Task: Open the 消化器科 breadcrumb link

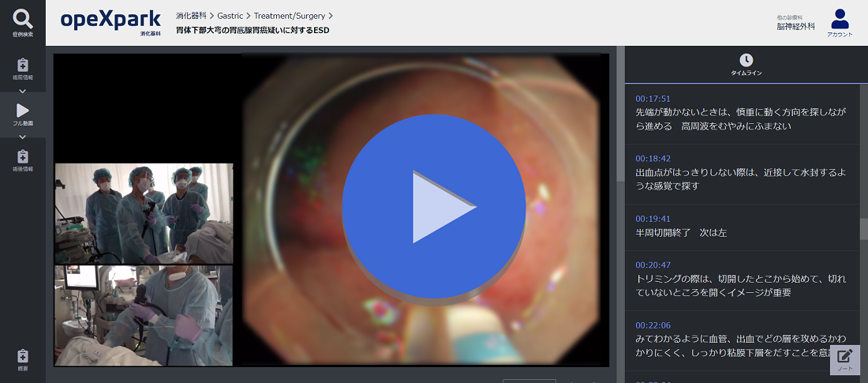Action: coord(191,16)
